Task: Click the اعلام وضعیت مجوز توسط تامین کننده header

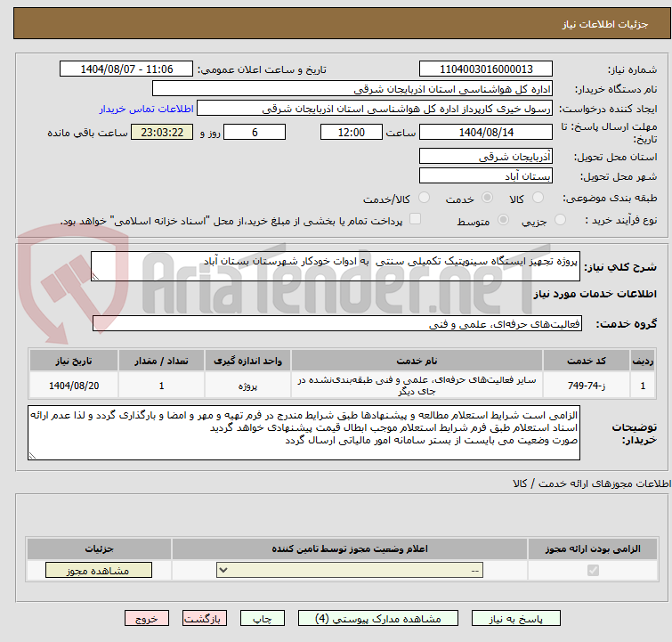Action: pyautogui.click(x=350, y=549)
